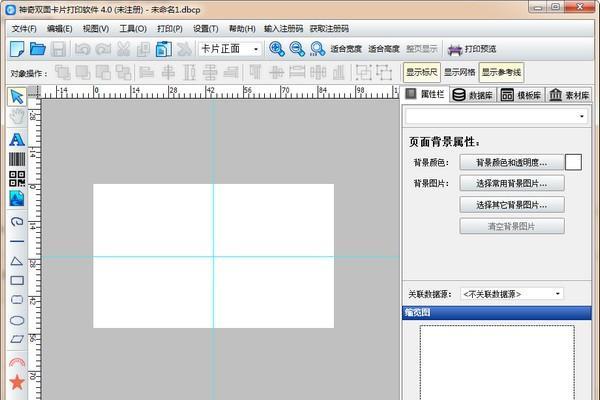
Task: Open the object selector dropdown in properties
Action: click(x=496, y=116)
